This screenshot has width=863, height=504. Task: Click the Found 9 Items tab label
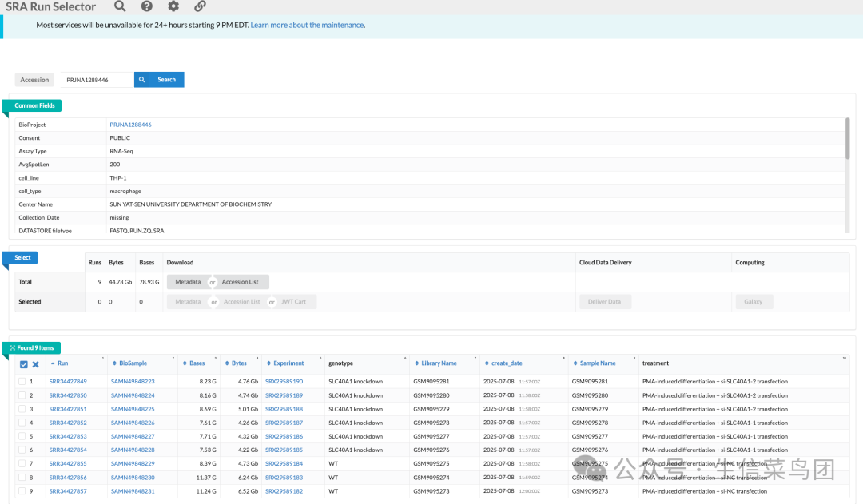pos(35,347)
